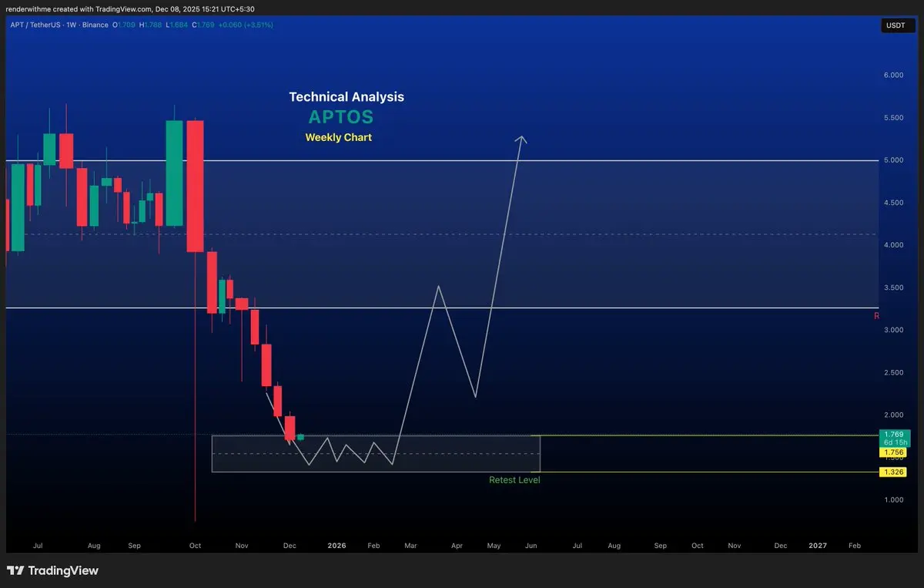Click the TradingView logo at bottom left

click(52, 571)
